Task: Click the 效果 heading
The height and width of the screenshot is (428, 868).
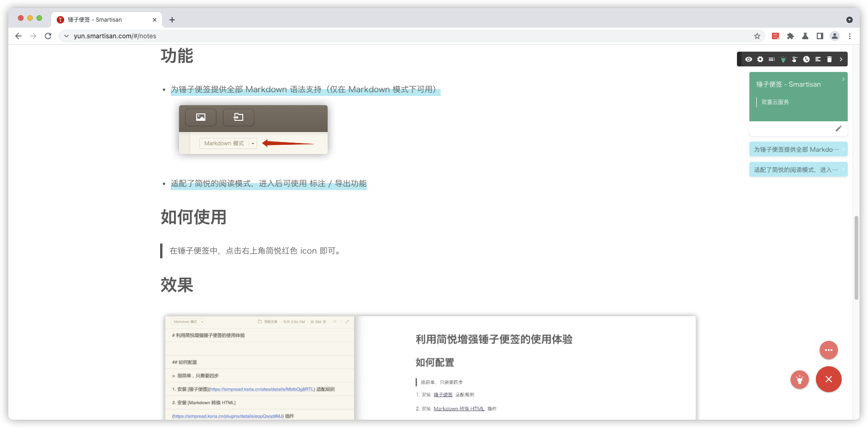Action: [x=177, y=285]
